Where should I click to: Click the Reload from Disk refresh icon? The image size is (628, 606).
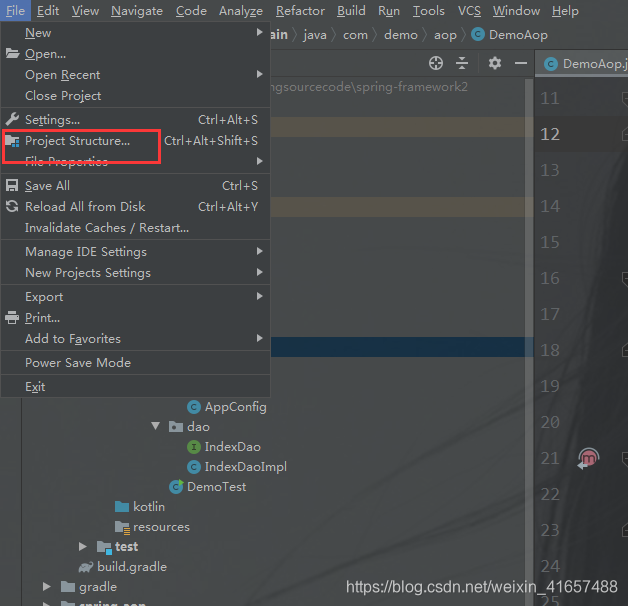(12, 206)
